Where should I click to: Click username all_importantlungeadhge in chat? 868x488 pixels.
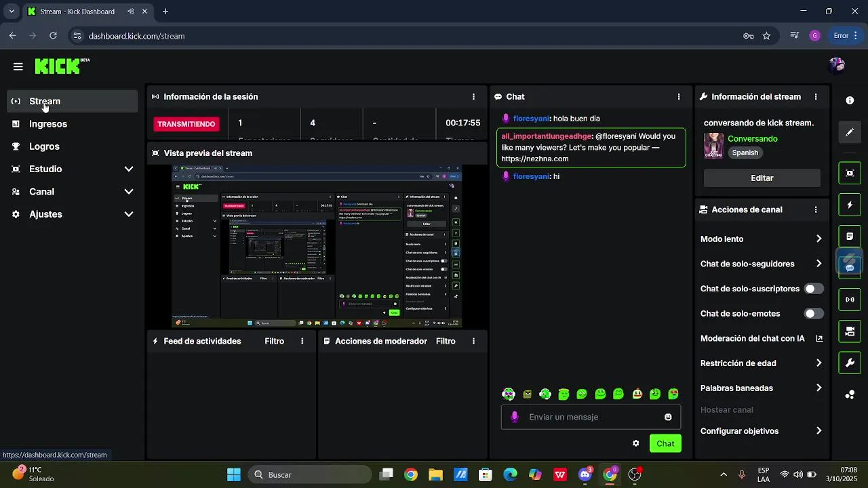pos(547,136)
